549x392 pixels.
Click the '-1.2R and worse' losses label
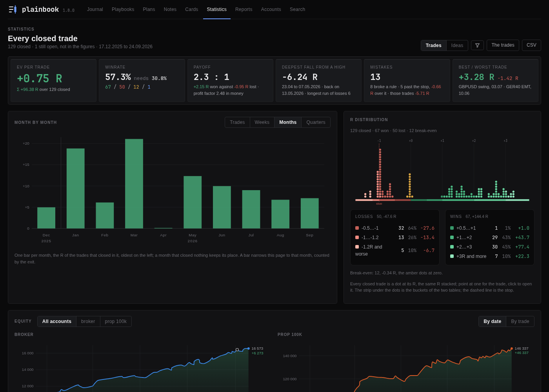[x=369, y=250]
